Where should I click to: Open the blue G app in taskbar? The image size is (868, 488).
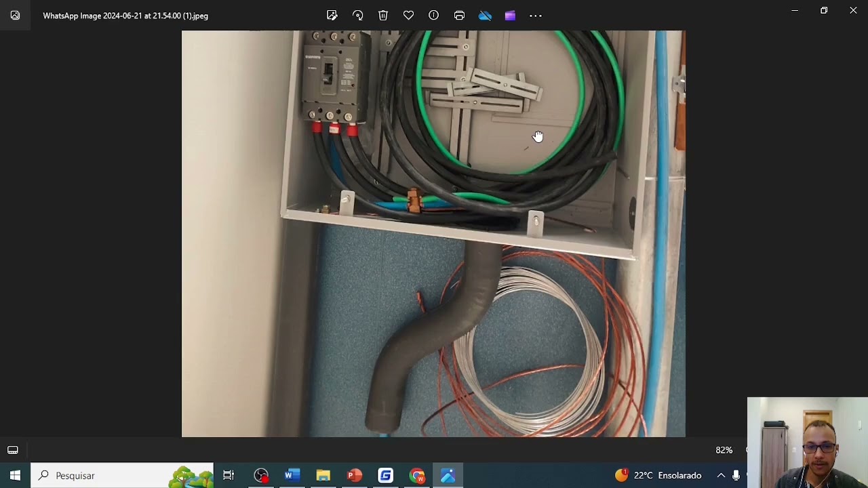point(386,475)
